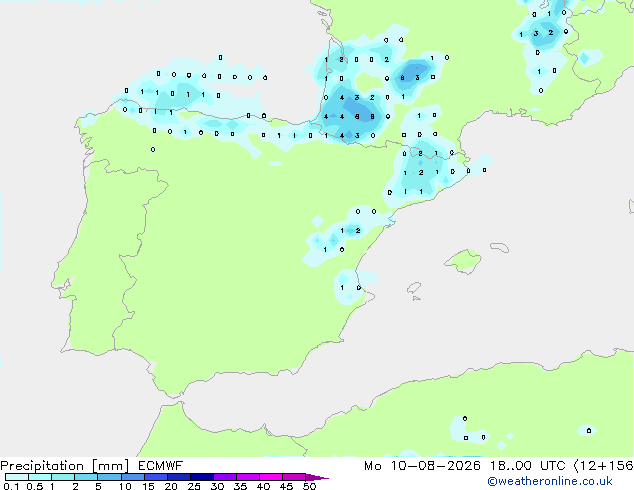Pick the legend swatch between 0.5 and 1
The height and width of the screenshot is (490, 634).
click(x=40, y=477)
